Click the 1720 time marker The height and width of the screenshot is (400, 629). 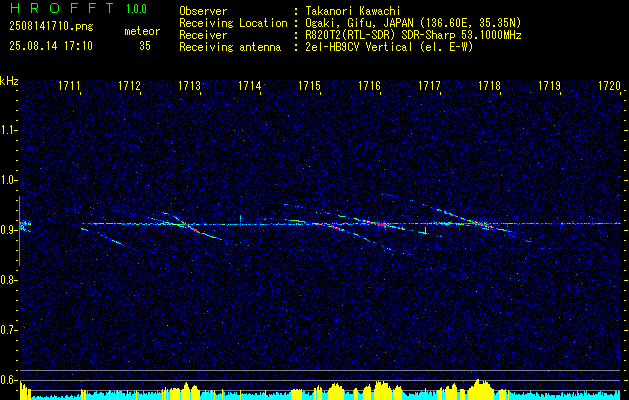tap(609, 86)
